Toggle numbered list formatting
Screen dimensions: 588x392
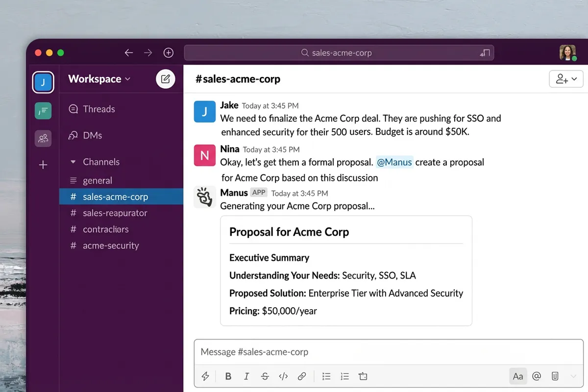tap(344, 376)
